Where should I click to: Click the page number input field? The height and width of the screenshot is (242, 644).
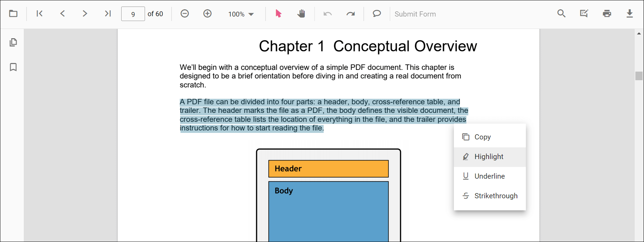coord(133,14)
